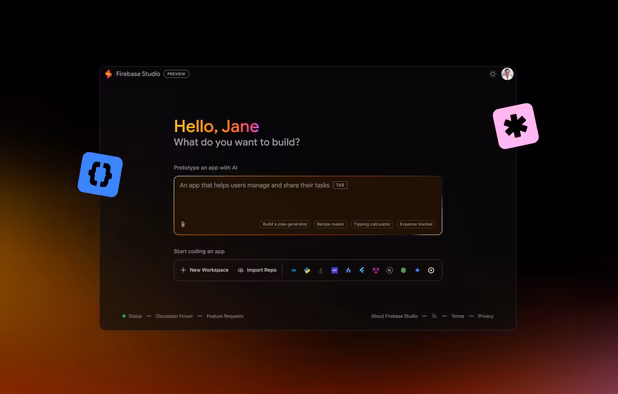This screenshot has height=394, width=618.
Task: Select the purple .NET template icon
Action: (x=335, y=270)
